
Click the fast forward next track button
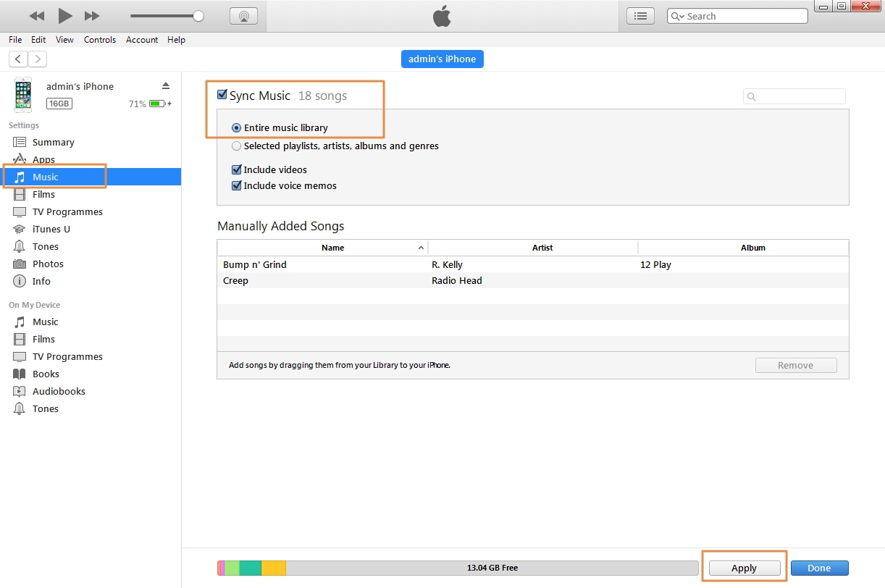click(92, 16)
